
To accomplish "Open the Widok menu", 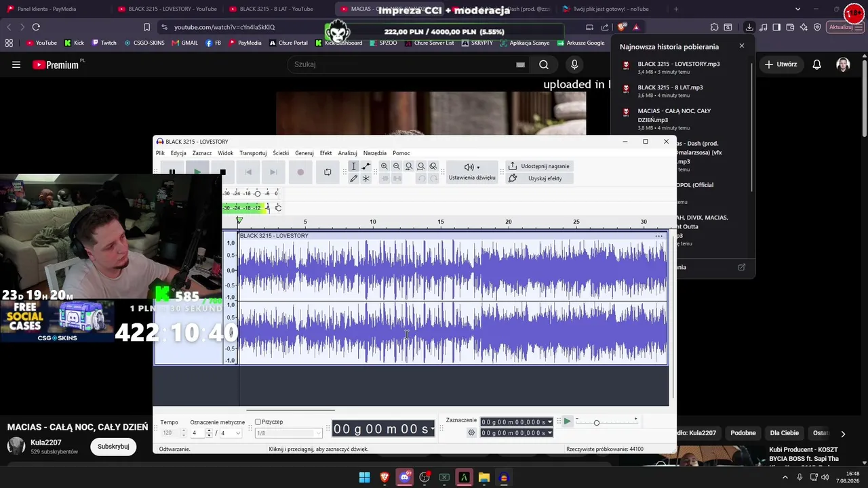I will point(226,153).
